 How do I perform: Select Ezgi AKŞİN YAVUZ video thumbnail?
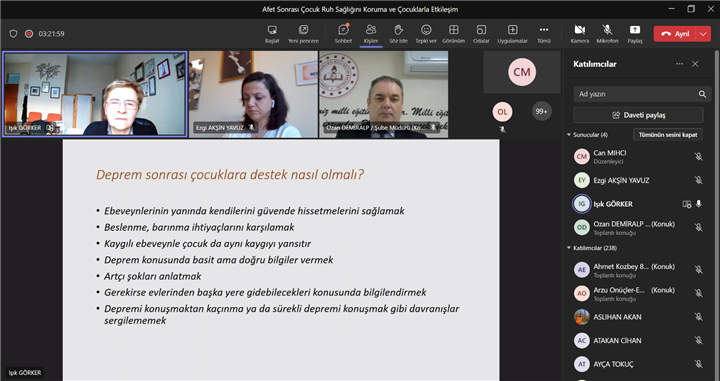pos(253,94)
